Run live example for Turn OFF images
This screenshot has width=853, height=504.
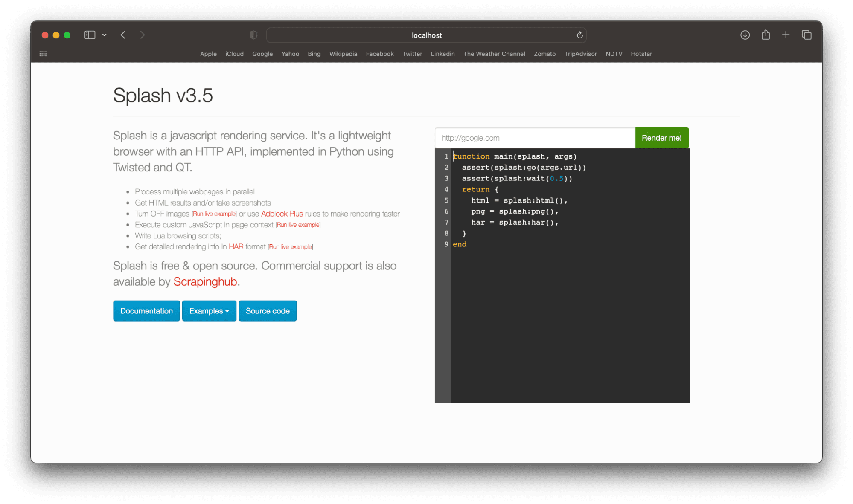214,214
